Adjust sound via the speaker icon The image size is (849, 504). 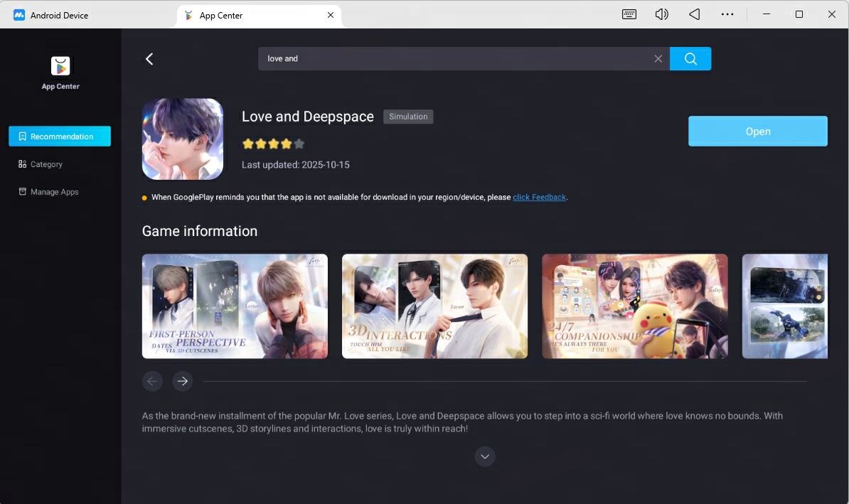661,14
